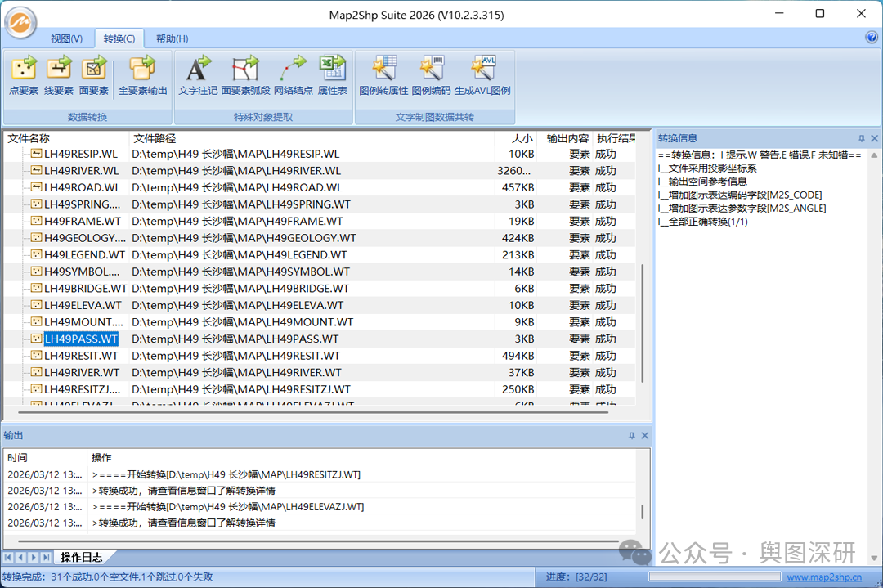The image size is (883, 588).
Task: Click the 点要素 point feature conversion icon
Action: click(24, 75)
